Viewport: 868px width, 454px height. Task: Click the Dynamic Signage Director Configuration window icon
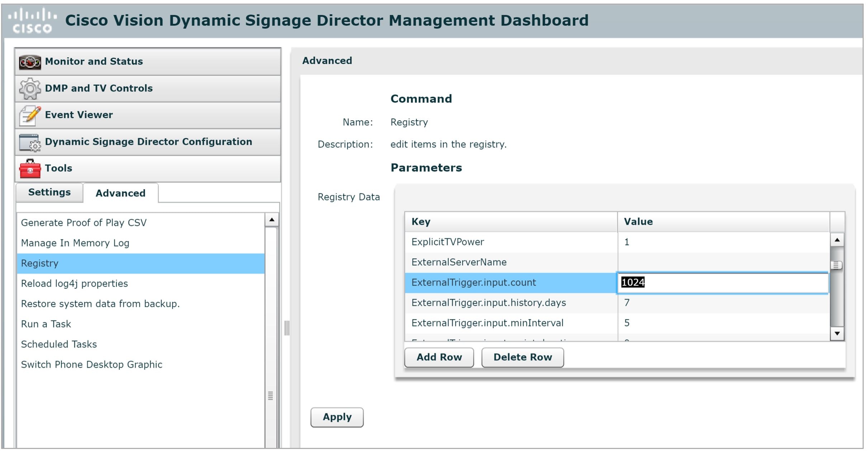(x=30, y=142)
